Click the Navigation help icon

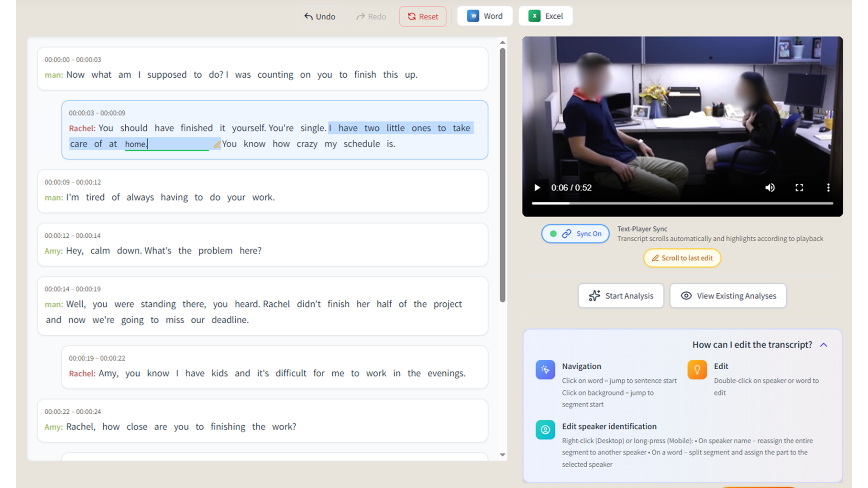click(545, 369)
